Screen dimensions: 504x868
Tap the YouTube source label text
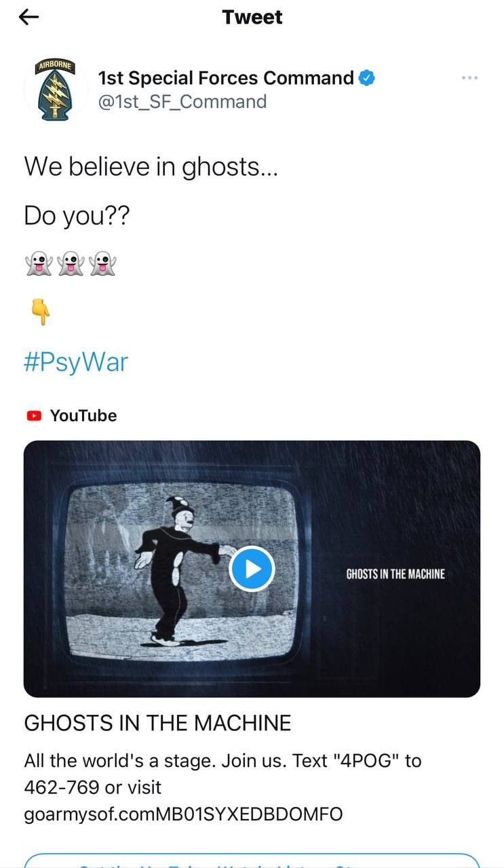pyautogui.click(x=83, y=416)
